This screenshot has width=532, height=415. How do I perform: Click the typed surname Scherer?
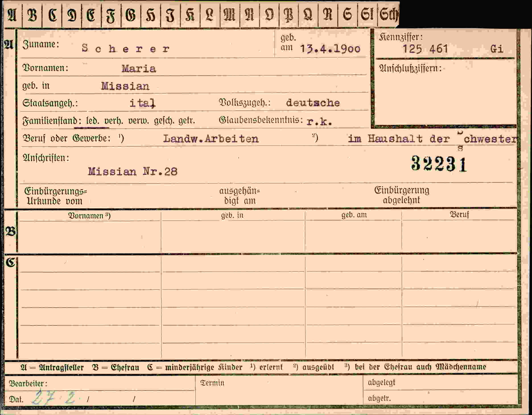(x=126, y=48)
